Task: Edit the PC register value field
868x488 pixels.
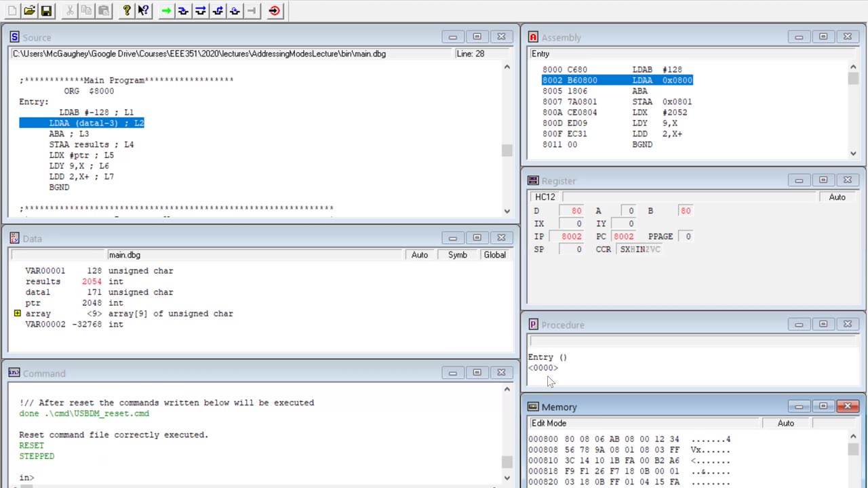Action: 624,237
